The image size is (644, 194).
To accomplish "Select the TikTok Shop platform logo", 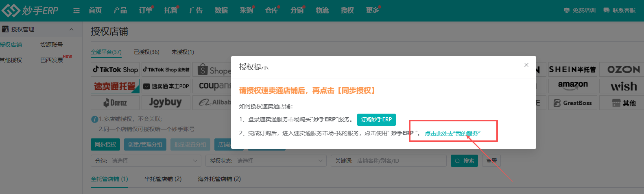I will [x=115, y=69].
